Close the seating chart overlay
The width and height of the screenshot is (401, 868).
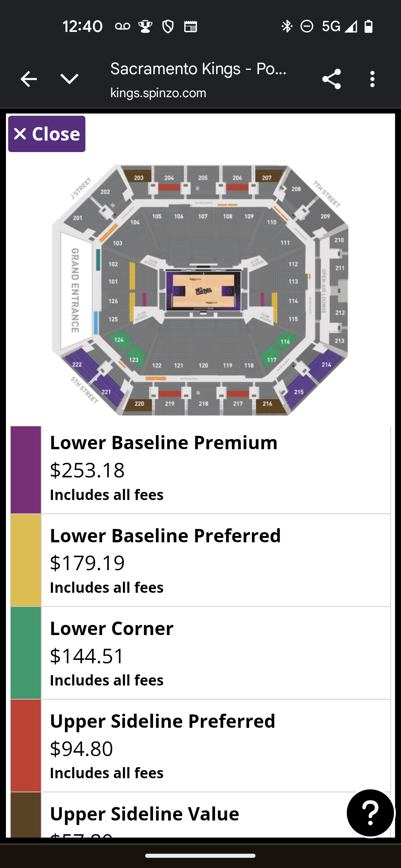tap(47, 134)
